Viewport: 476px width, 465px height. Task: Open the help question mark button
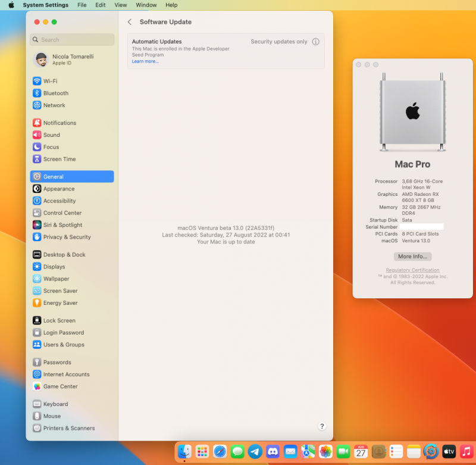(x=322, y=426)
